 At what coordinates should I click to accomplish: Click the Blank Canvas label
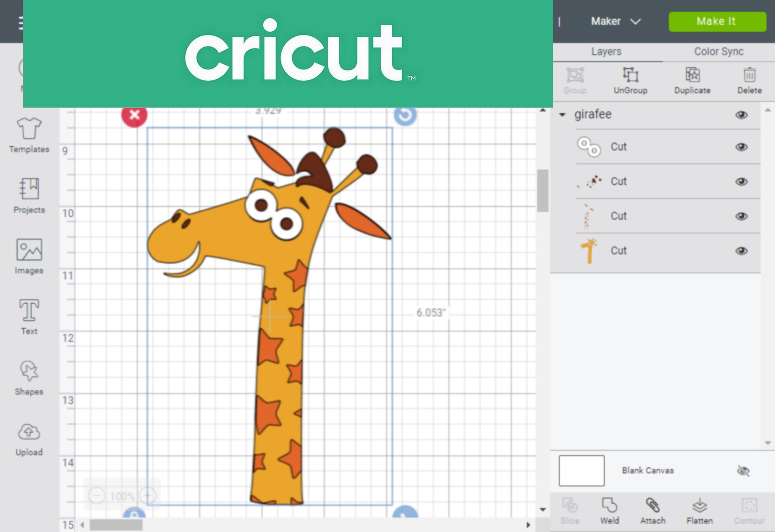648,471
